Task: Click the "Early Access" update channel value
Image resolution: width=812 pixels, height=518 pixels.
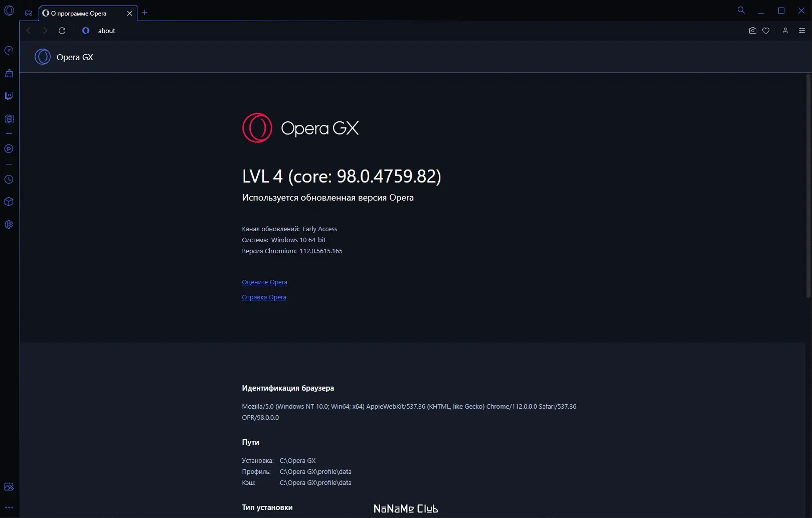Action: tap(320, 229)
